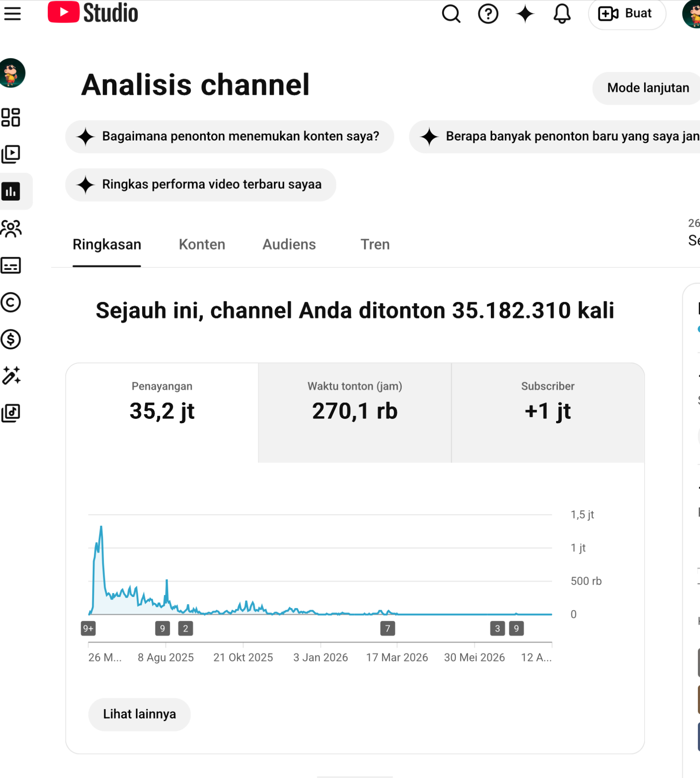Click the '1,5 jt' y-axis label
The width and height of the screenshot is (700, 778).
tap(582, 515)
